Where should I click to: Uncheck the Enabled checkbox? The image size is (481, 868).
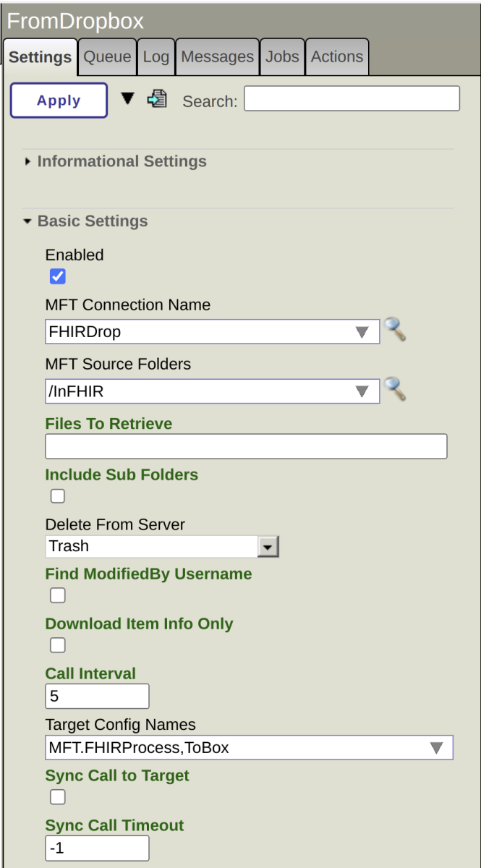pyautogui.click(x=57, y=276)
